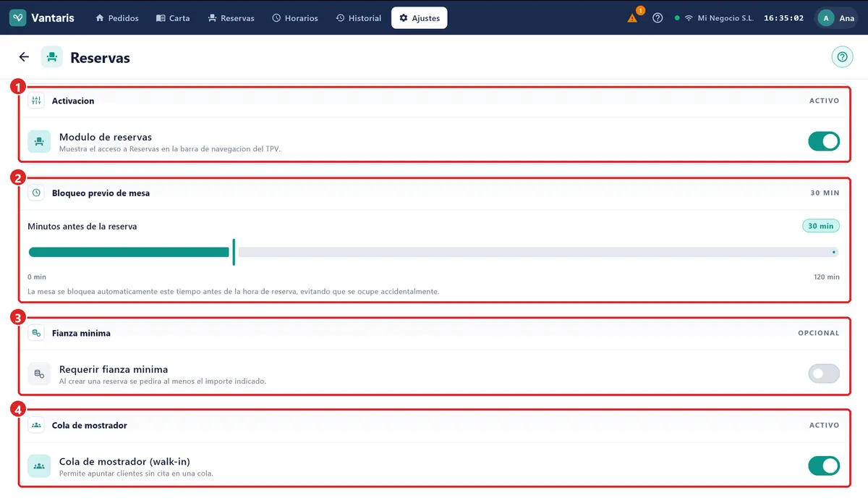Select the Ajustes tab
The image size is (868, 501).
click(420, 18)
